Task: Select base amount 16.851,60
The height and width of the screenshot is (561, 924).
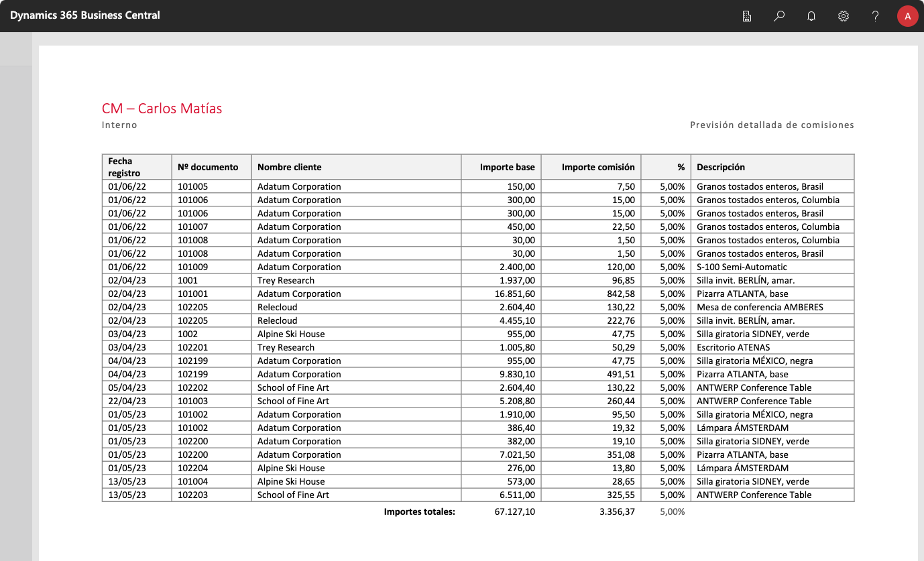Action: pyautogui.click(x=515, y=294)
